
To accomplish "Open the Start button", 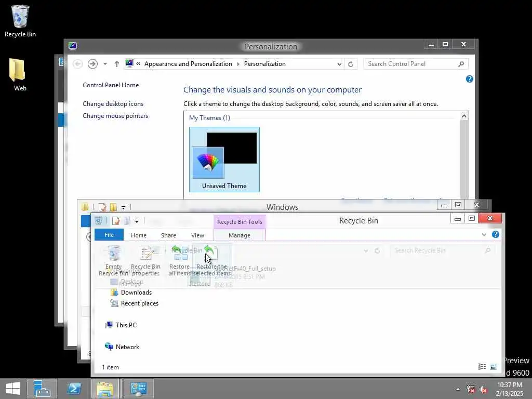I will [x=13, y=389].
